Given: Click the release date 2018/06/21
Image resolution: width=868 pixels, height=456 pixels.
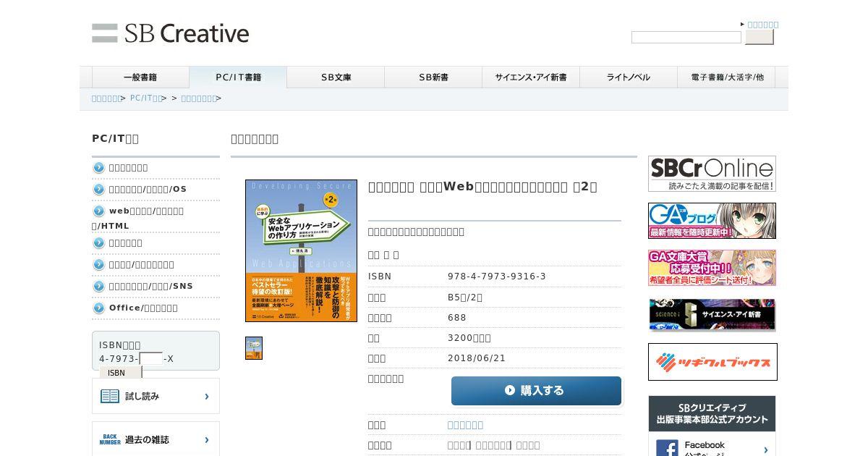Looking at the screenshot, I should click(477, 358).
